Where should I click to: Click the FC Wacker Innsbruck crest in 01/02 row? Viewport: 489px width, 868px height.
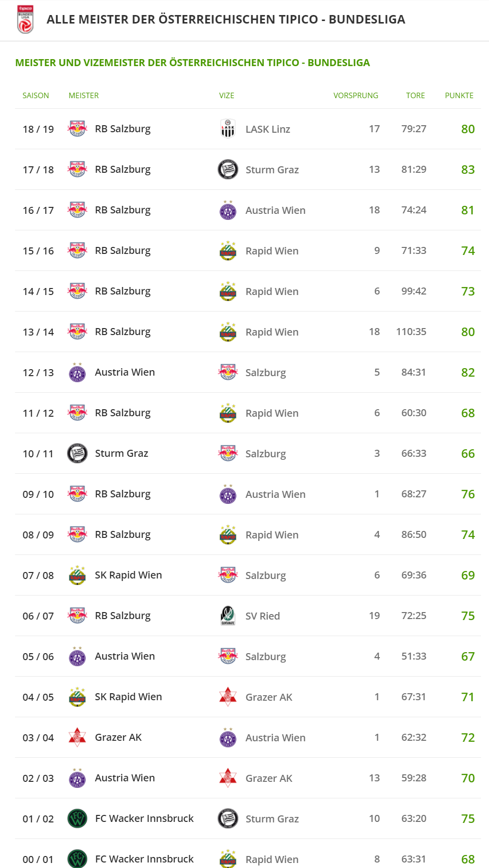[78, 818]
